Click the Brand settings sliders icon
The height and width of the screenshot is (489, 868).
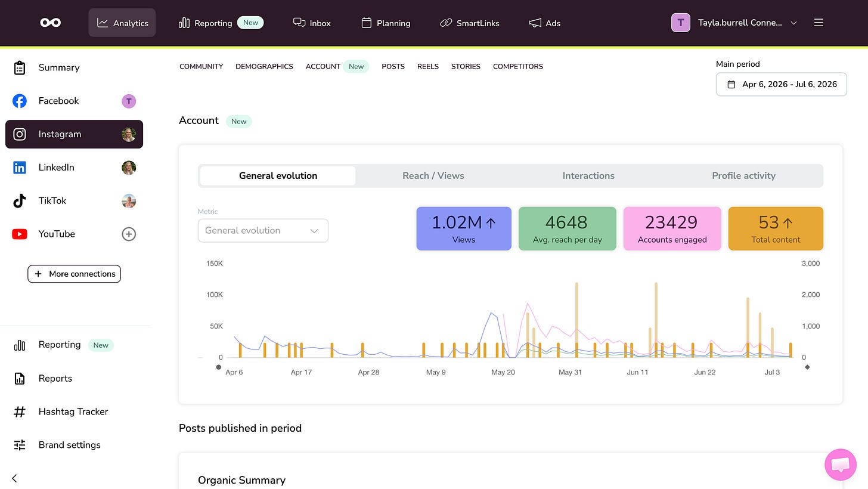[20, 445]
